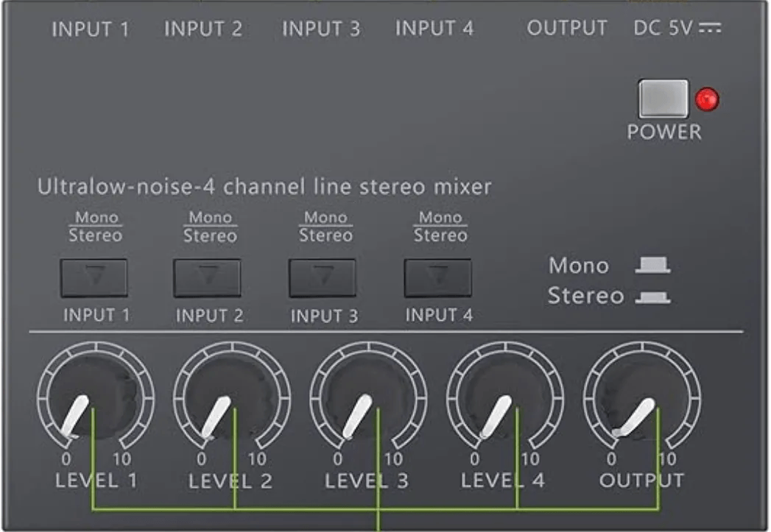Image resolution: width=771 pixels, height=532 pixels.
Task: Click the DC 5V power input label
Action: [677, 29]
